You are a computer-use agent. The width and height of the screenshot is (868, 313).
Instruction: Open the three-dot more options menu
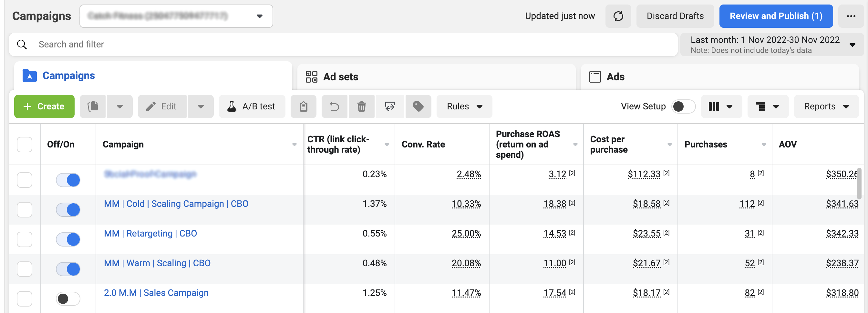pyautogui.click(x=851, y=16)
